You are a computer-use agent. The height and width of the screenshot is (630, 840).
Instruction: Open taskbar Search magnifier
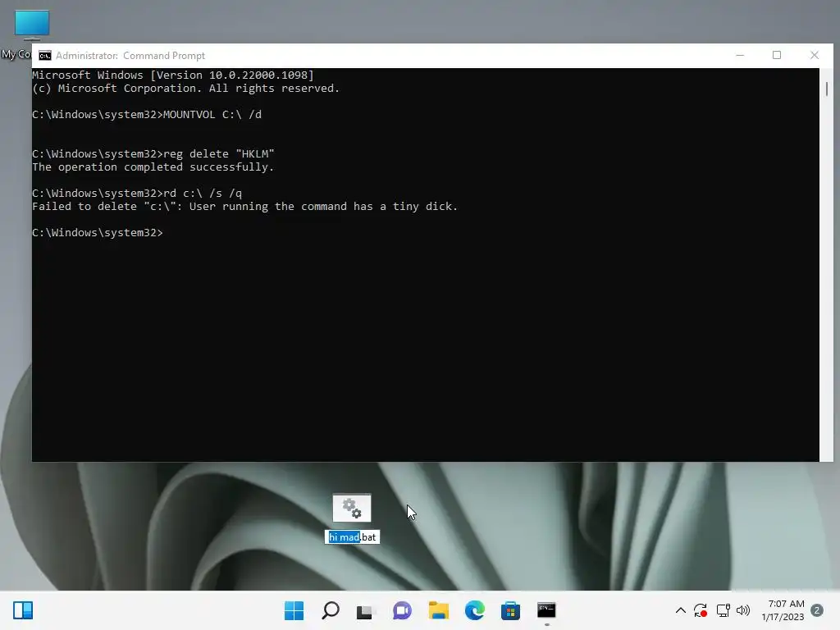[x=330, y=610]
